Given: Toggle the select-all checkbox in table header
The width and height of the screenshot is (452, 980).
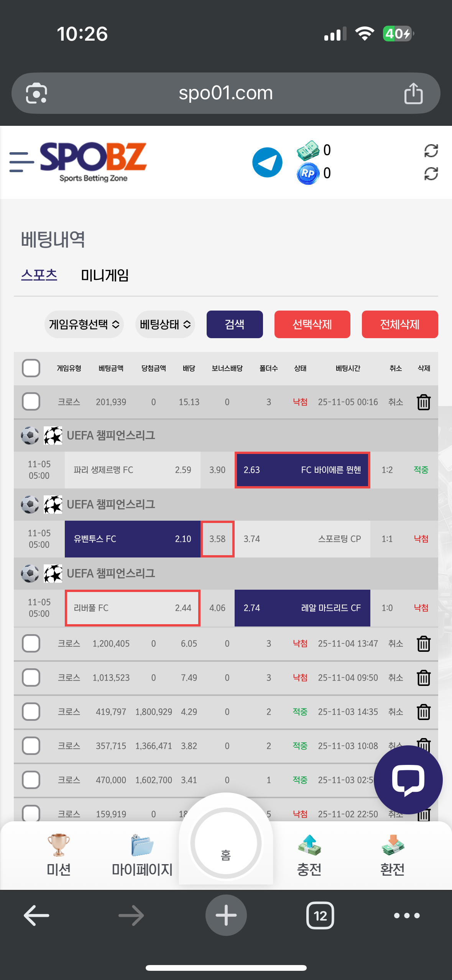Looking at the screenshot, I should (x=31, y=368).
